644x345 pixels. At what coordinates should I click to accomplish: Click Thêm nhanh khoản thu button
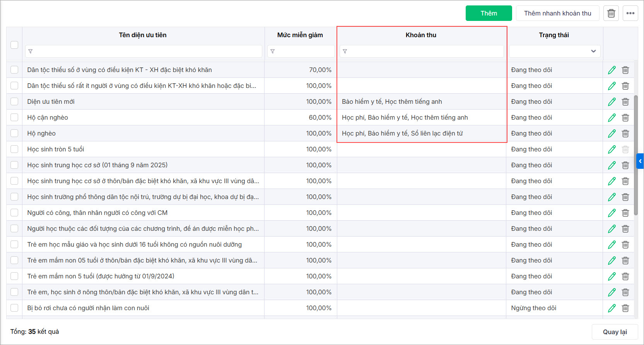click(557, 13)
